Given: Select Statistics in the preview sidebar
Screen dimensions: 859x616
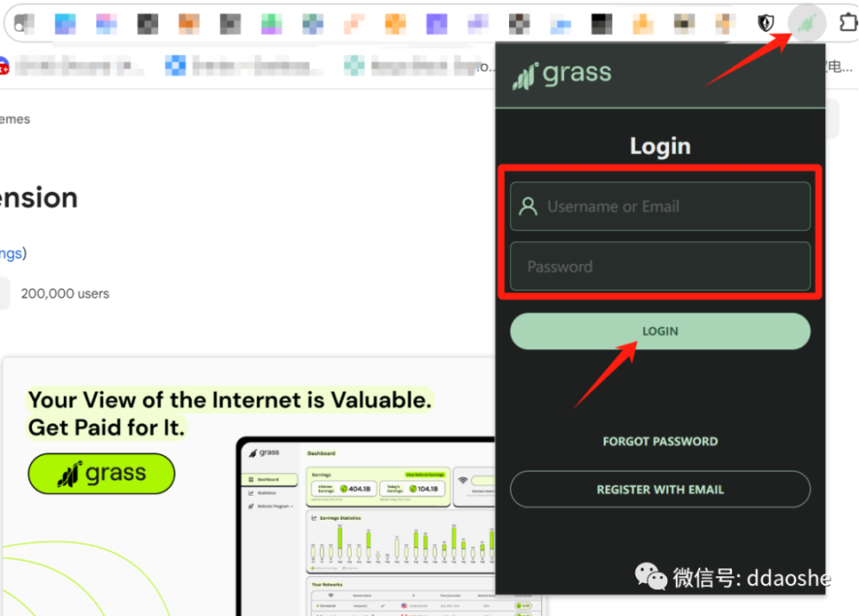Looking at the screenshot, I should point(267,493).
